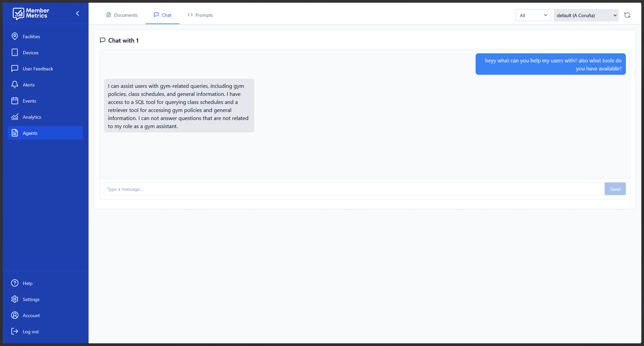
Task: Expand the All filter dropdown
Action: (x=533, y=15)
